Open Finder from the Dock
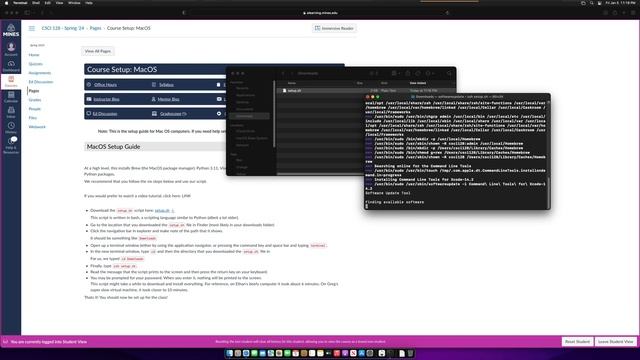This screenshot has height=360, width=640. click(x=229, y=353)
